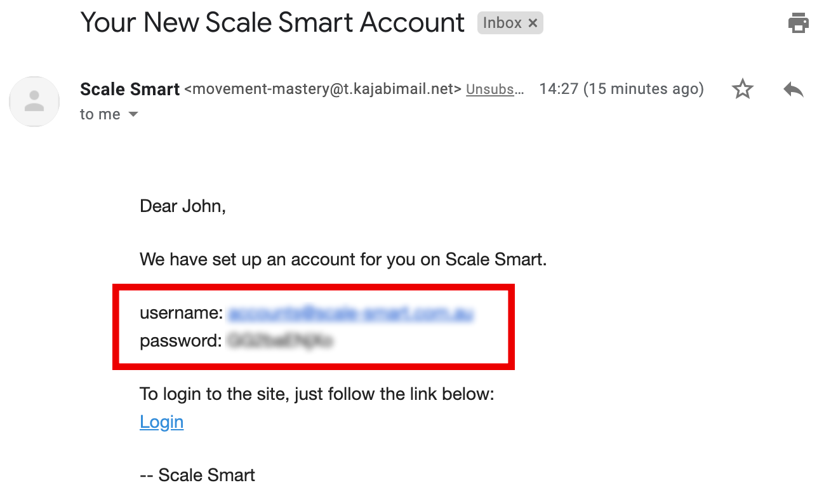Click the blurred username email link

(x=350, y=313)
